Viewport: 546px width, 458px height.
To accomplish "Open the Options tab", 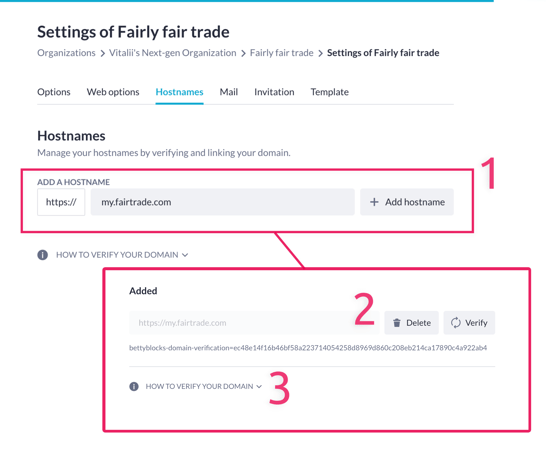I will coord(54,92).
